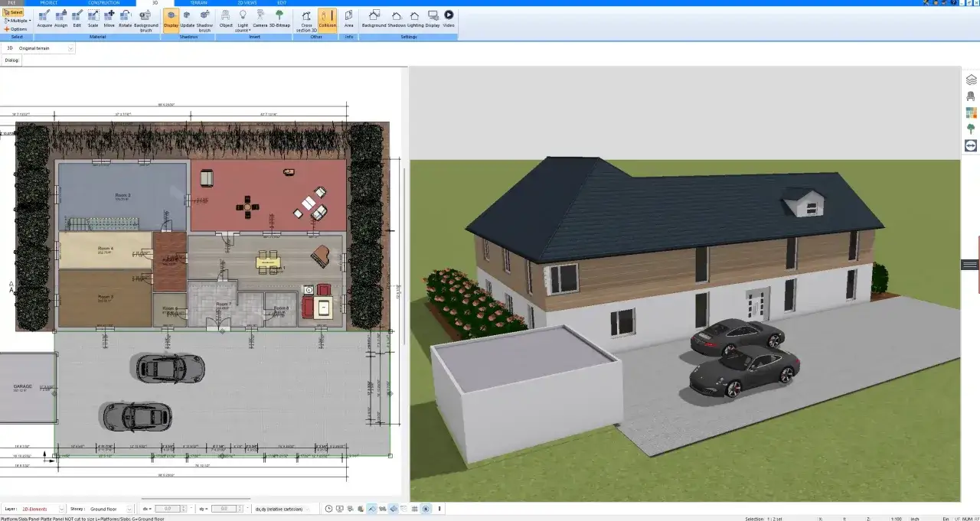Toggle the snap grid icon in status bar
The width and height of the screenshot is (980, 521).
click(x=414, y=509)
